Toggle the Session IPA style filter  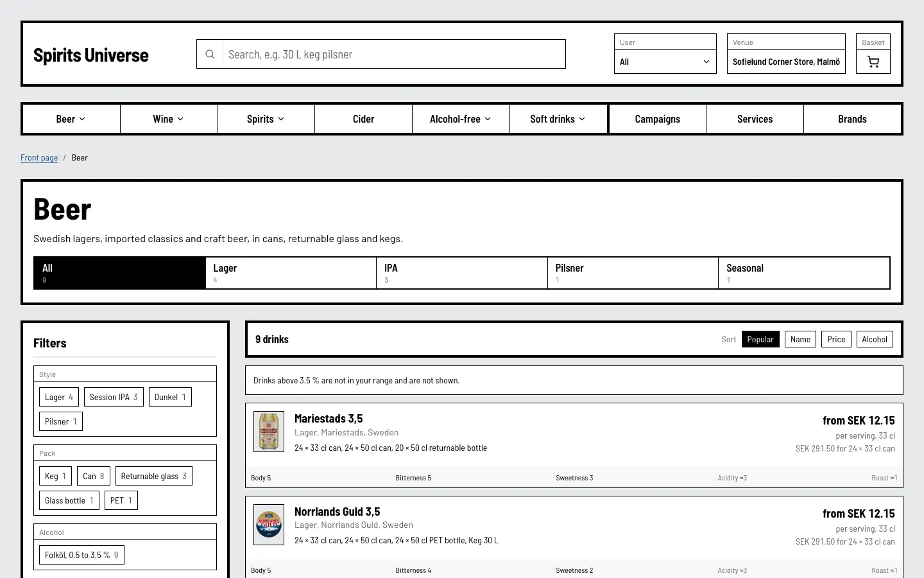click(114, 397)
